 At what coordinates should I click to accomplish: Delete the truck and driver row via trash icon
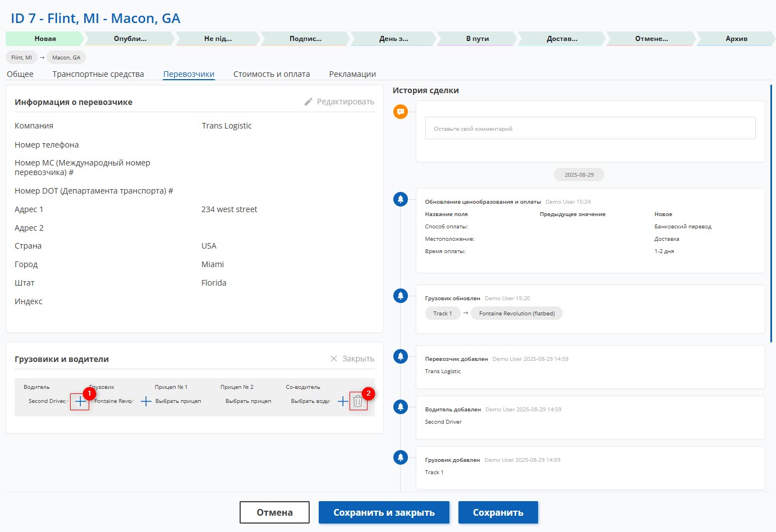click(x=358, y=401)
